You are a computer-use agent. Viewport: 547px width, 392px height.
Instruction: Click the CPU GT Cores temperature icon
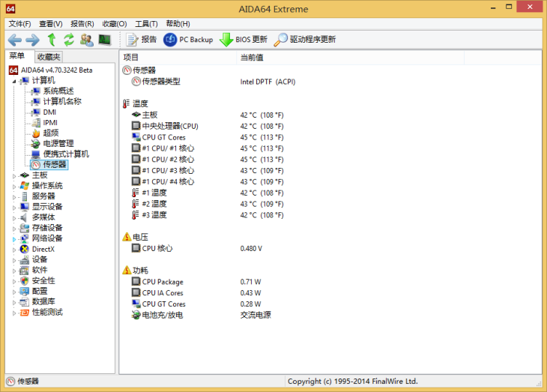click(136, 137)
